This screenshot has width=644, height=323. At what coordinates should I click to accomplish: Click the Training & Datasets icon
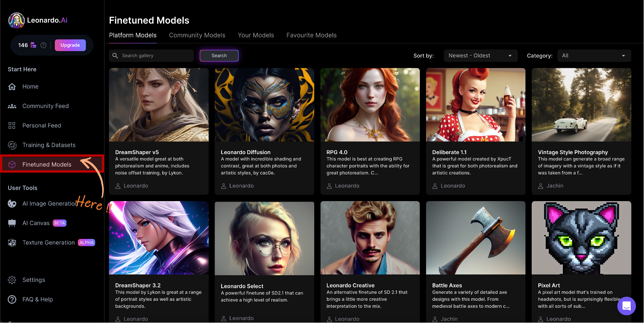pos(12,145)
